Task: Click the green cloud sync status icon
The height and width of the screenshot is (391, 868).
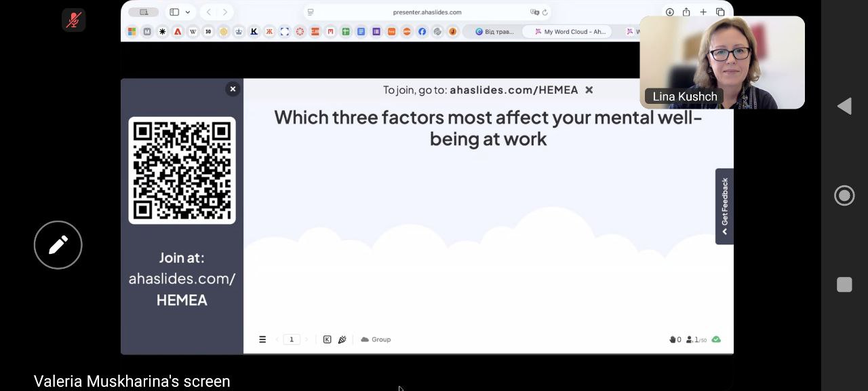Action: (716, 339)
